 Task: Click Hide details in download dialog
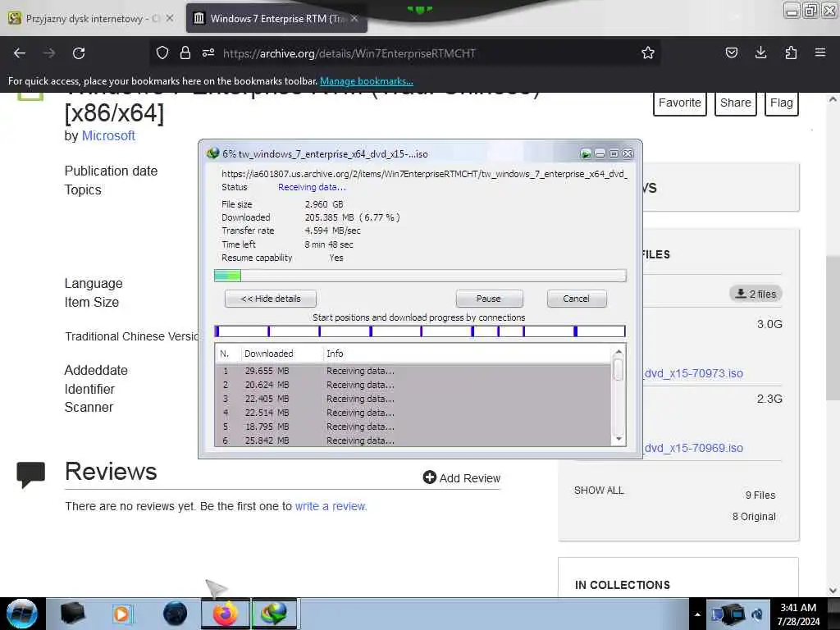click(x=271, y=299)
